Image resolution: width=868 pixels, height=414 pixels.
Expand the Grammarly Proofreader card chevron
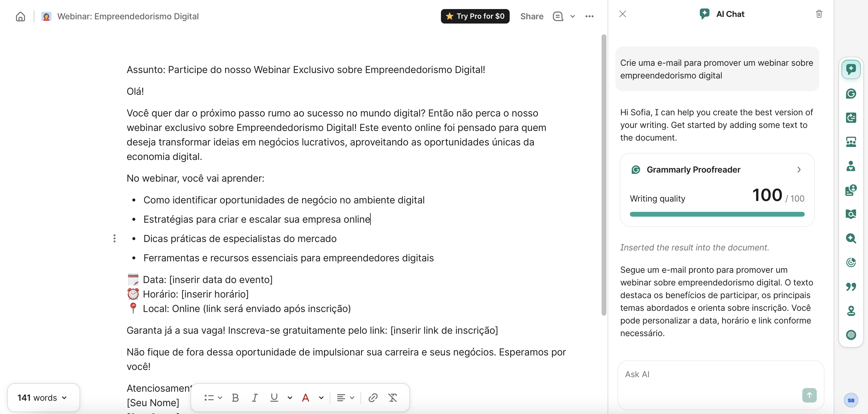[x=799, y=169]
